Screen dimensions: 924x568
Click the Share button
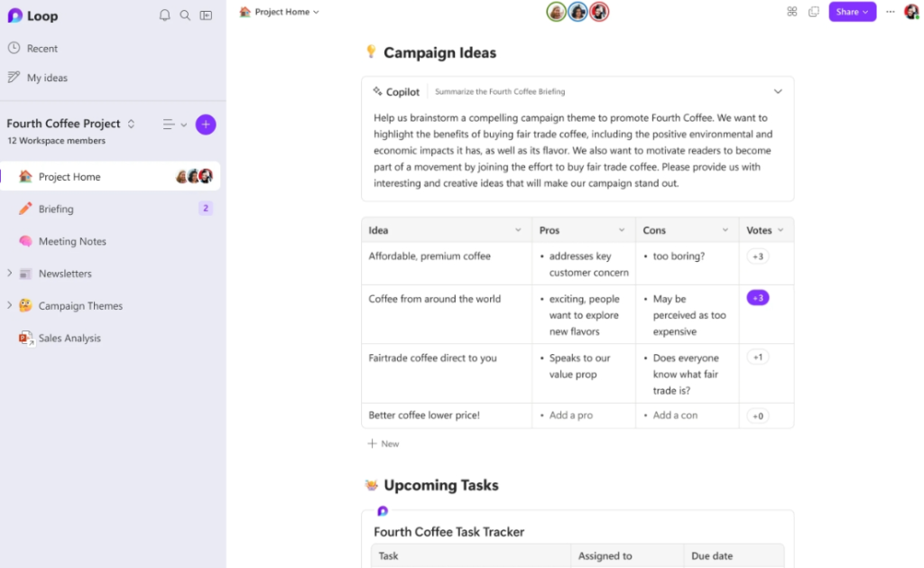(x=851, y=12)
